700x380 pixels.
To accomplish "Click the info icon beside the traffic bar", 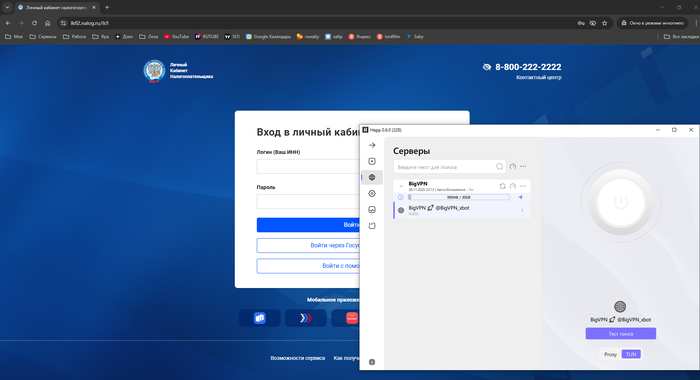I will point(400,197).
